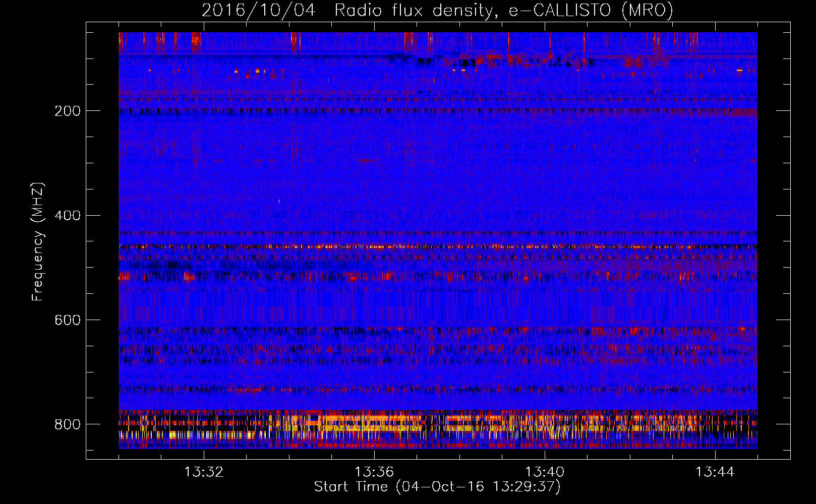The width and height of the screenshot is (816, 504).
Task: Click the 13:40 time tick label
Action: click(545, 472)
